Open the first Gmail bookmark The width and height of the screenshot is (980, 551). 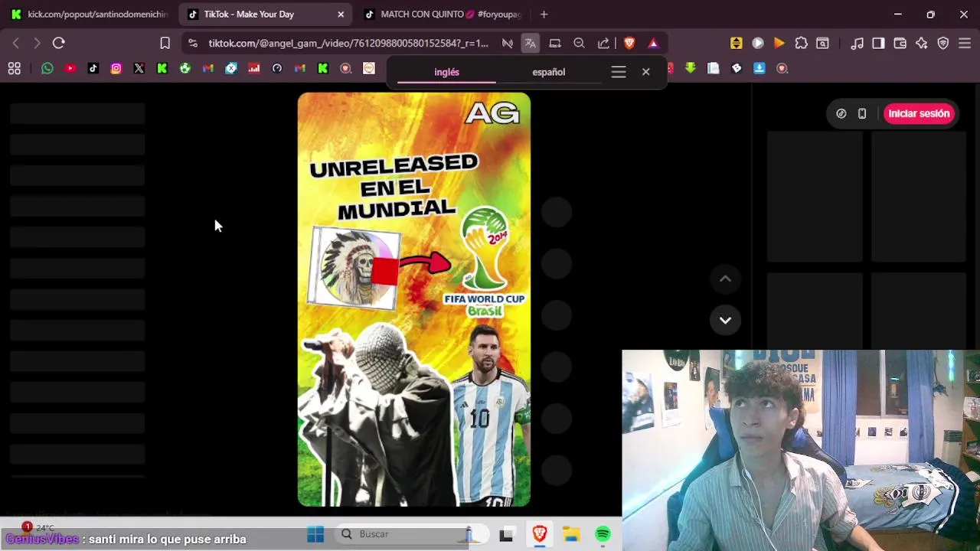click(x=208, y=68)
